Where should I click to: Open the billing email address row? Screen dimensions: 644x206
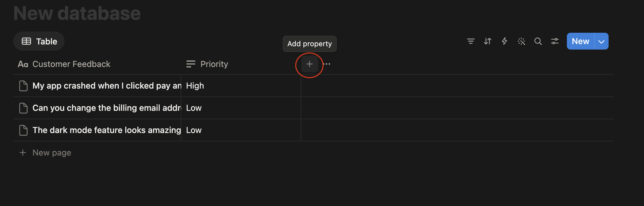click(x=107, y=108)
